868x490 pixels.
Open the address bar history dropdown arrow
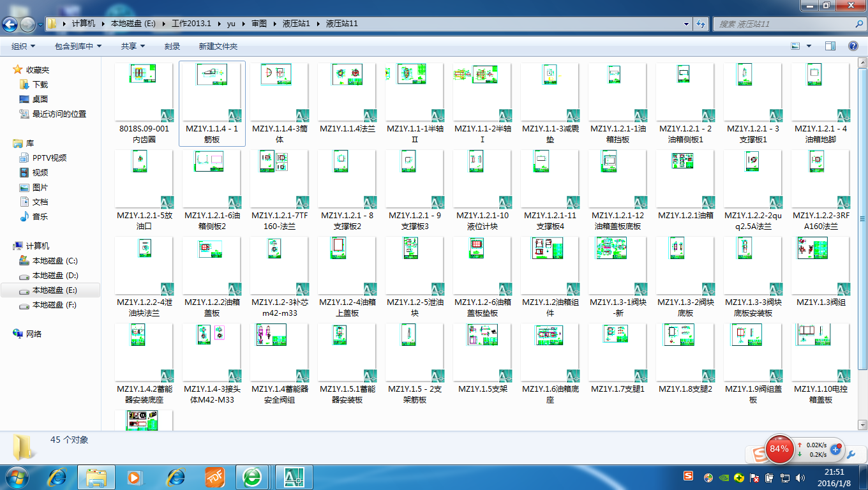point(687,24)
